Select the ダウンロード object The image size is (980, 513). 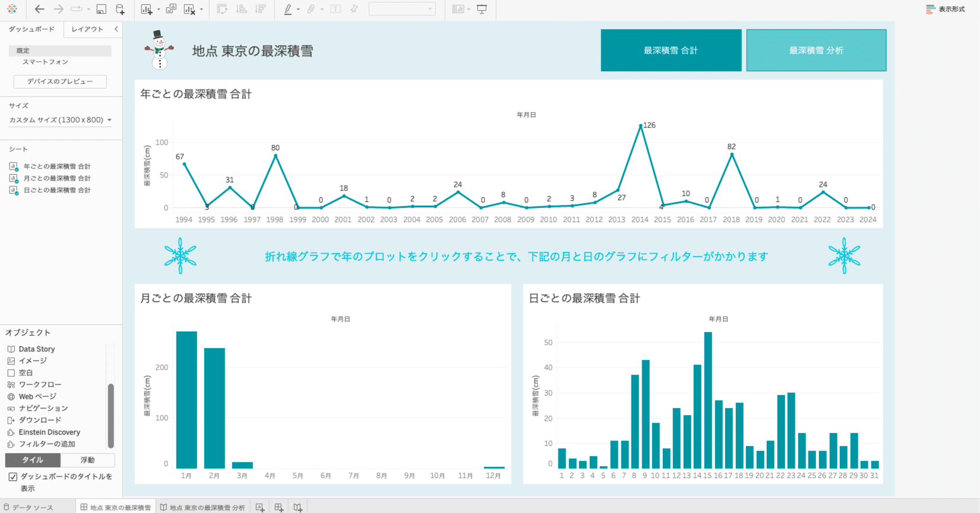[x=34, y=420]
